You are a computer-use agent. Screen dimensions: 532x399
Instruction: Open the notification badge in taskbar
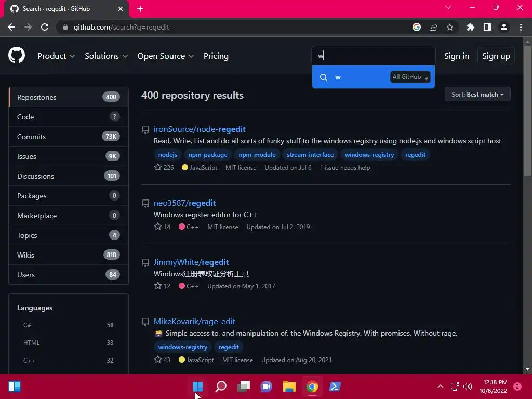(x=517, y=387)
